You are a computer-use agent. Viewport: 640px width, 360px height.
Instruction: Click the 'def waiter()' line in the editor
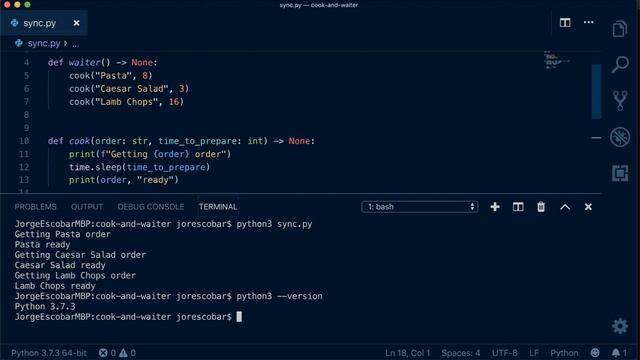pyautogui.click(x=102, y=62)
